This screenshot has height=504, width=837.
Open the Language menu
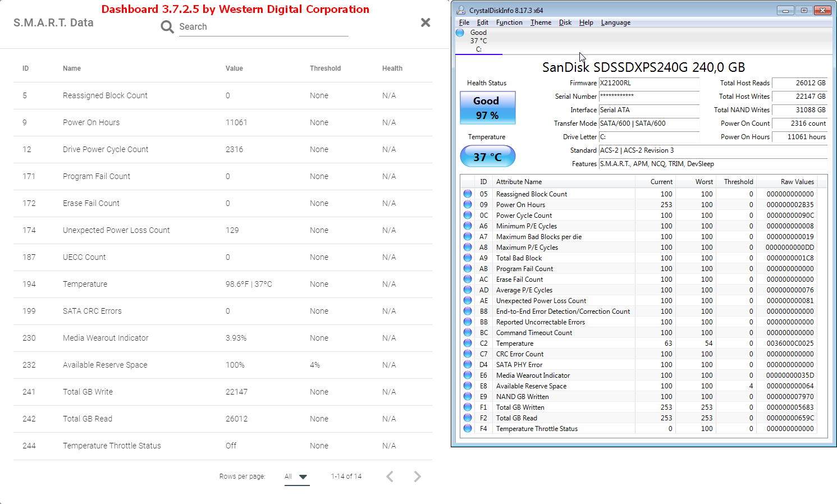click(615, 22)
